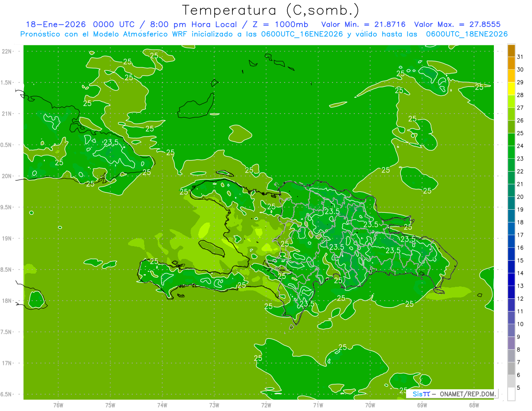Click the '71W' longitude axis label

pyautogui.click(x=318, y=405)
